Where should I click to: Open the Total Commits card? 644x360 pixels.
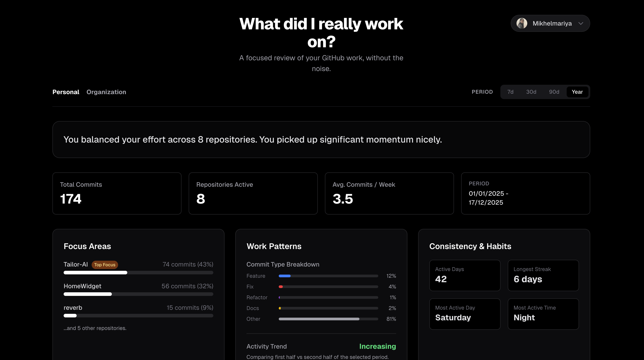(117, 193)
